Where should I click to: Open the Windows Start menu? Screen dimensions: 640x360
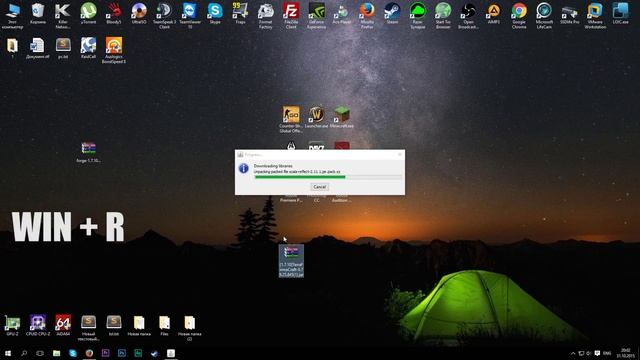(8, 353)
